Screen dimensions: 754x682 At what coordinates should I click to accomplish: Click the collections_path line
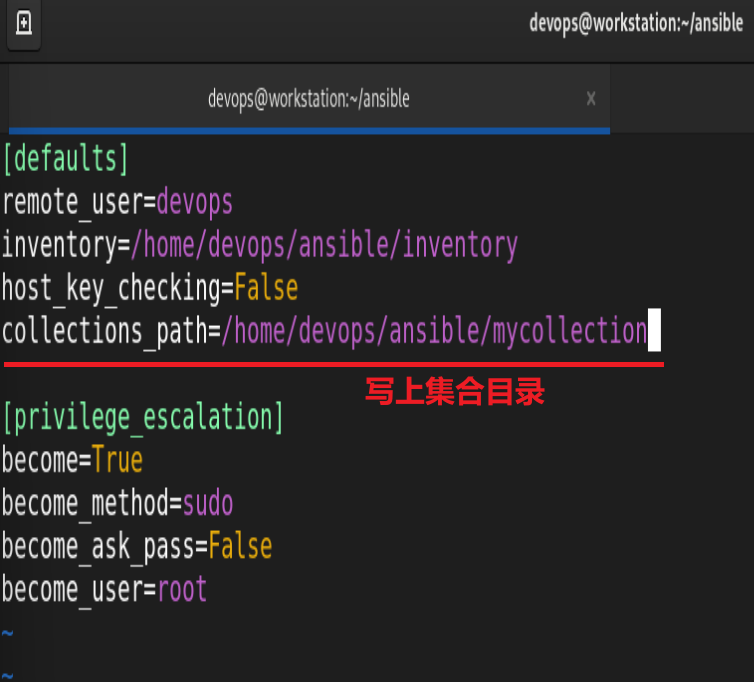[x=325, y=331]
